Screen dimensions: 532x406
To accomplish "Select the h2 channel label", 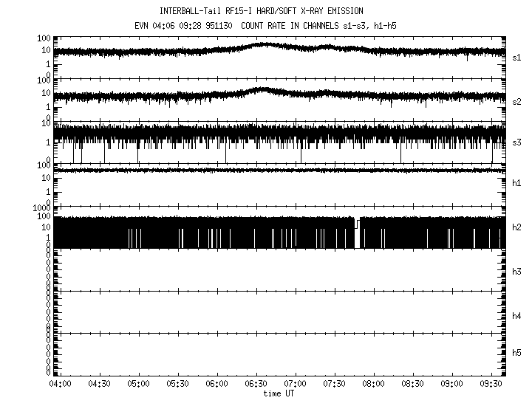I will coord(516,227).
